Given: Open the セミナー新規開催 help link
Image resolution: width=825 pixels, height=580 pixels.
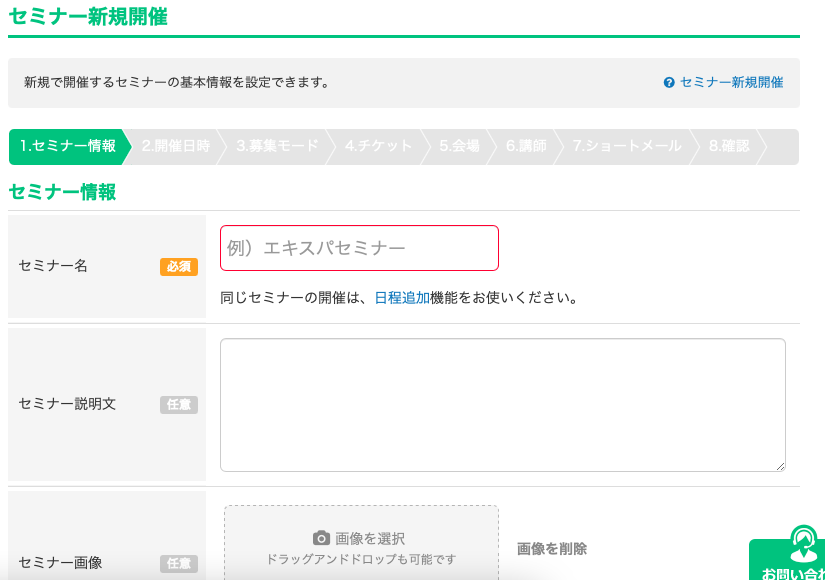Looking at the screenshot, I should point(731,83).
